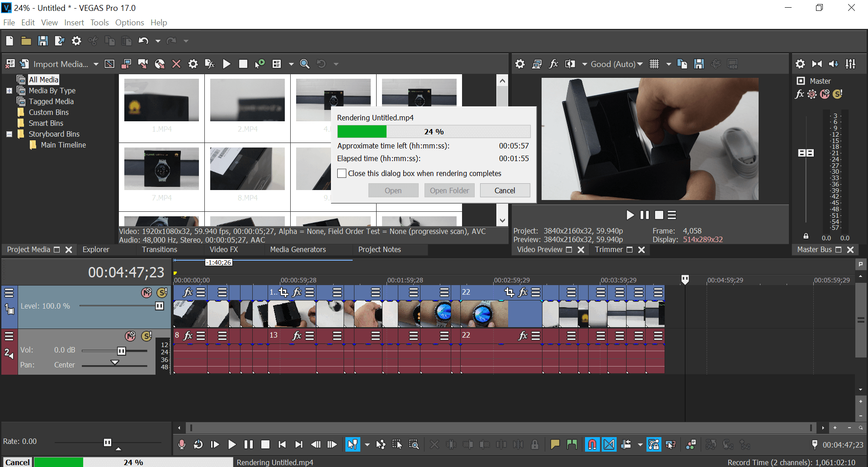Save project with the floppy disk icon
This screenshot has height=467, width=868.
43,41
